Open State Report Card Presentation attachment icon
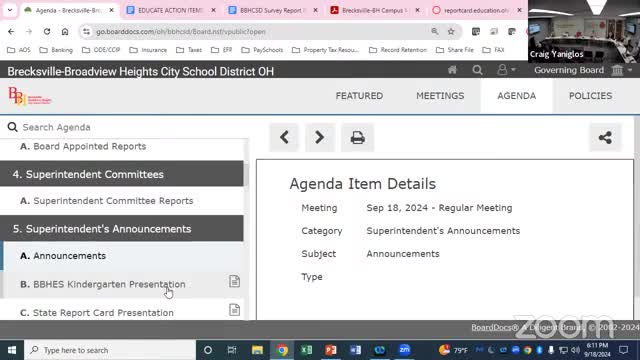640x360 pixels. click(x=234, y=310)
